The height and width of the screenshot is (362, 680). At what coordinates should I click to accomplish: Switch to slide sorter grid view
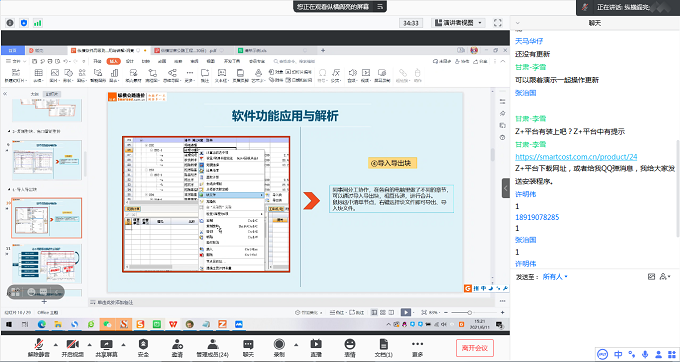pos(383,312)
